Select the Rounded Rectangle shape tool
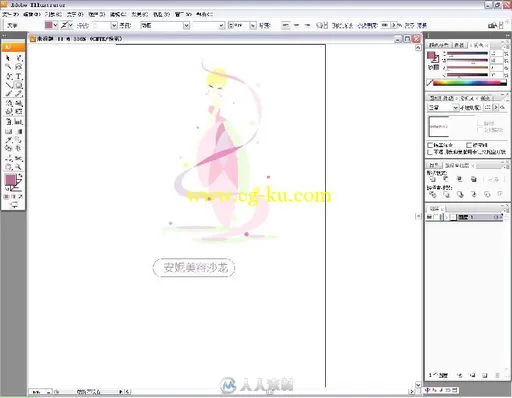512x398 pixels. 19,85
